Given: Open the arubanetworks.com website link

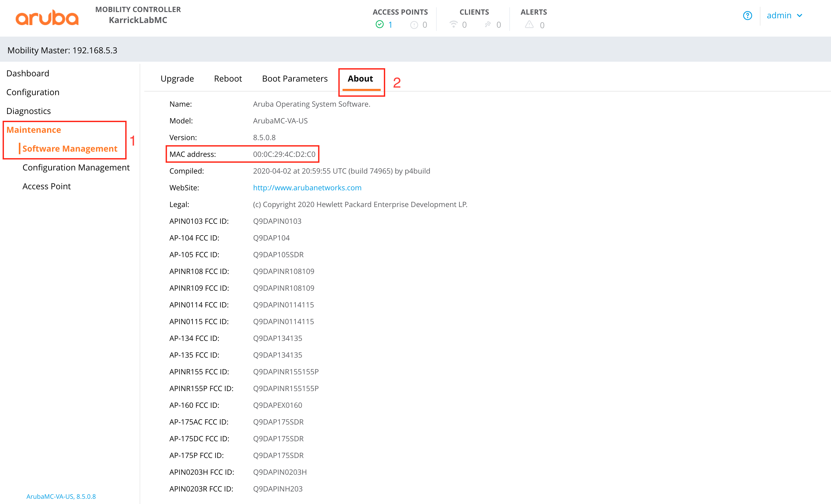Looking at the screenshot, I should (x=307, y=188).
